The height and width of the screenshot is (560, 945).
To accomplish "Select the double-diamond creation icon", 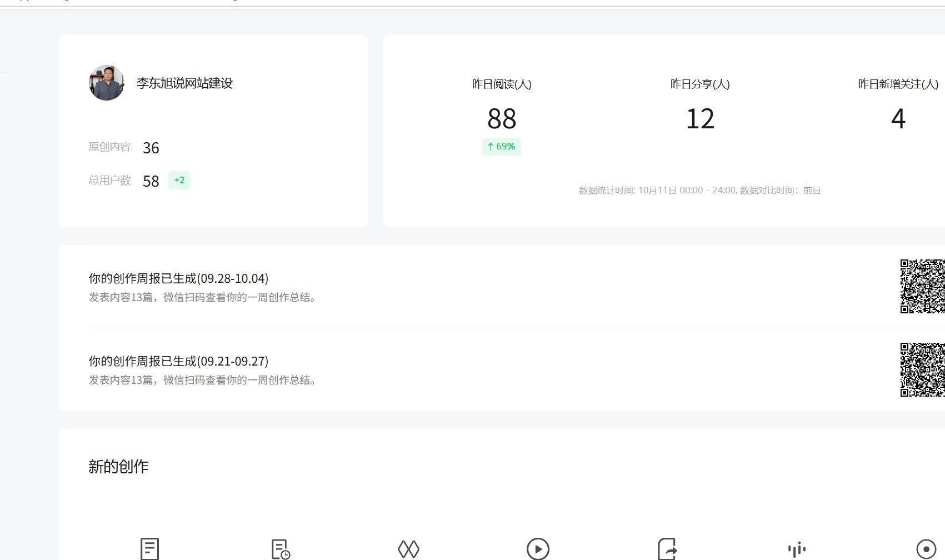I will 408,549.
